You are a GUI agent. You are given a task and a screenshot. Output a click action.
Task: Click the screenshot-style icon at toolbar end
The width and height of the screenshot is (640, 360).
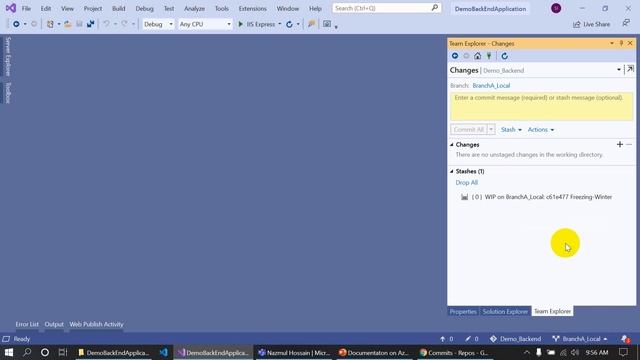point(327,24)
